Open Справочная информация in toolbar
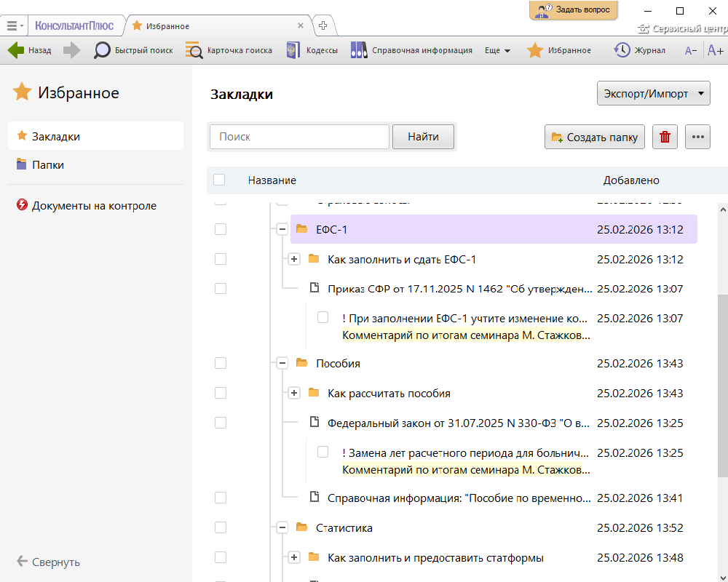The height and width of the screenshot is (582, 728). (x=411, y=50)
